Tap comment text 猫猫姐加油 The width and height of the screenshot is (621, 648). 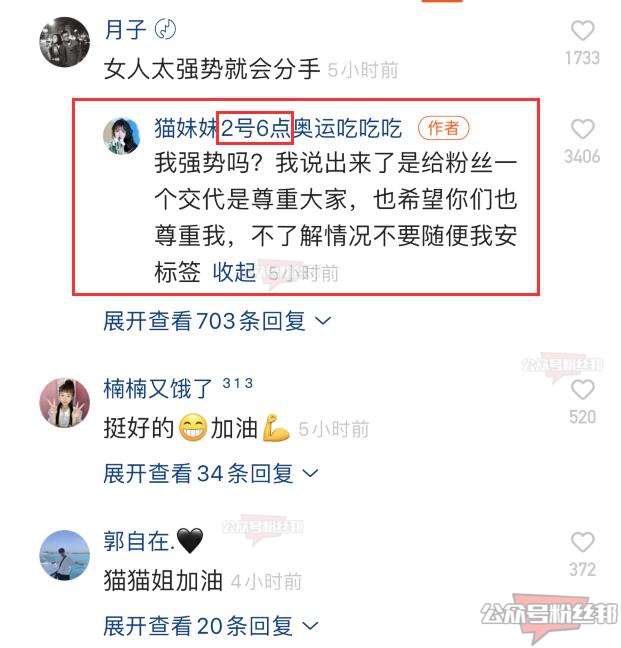tap(163, 581)
